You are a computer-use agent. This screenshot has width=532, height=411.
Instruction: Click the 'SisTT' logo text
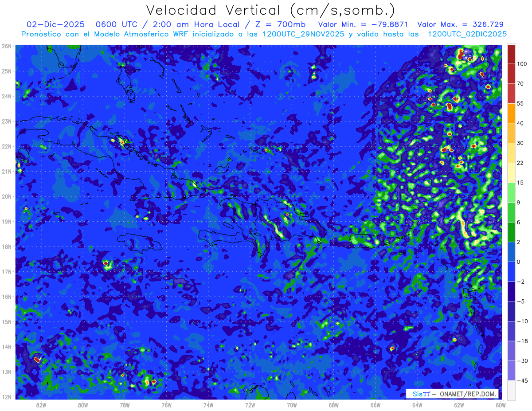421,394
